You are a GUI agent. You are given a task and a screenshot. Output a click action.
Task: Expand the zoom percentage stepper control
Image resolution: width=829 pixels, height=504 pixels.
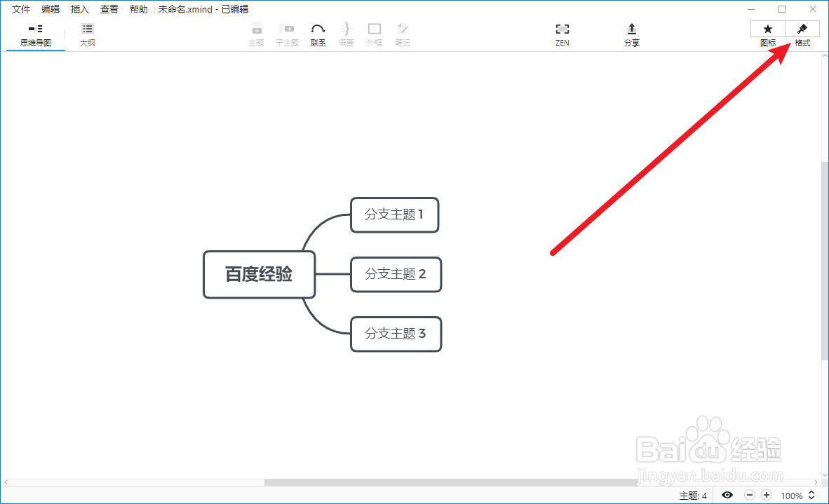coord(812,495)
